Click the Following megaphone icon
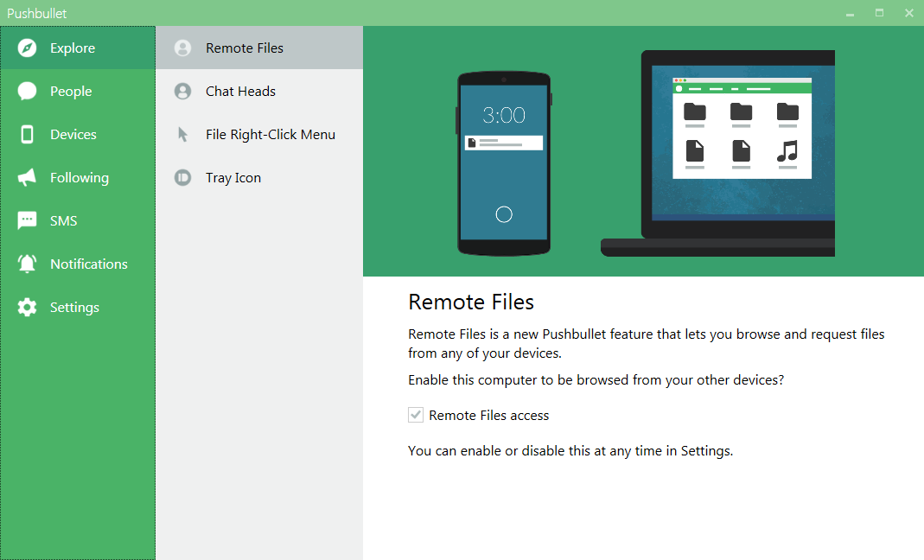Viewport: 924px width, 560px height. coord(27,177)
